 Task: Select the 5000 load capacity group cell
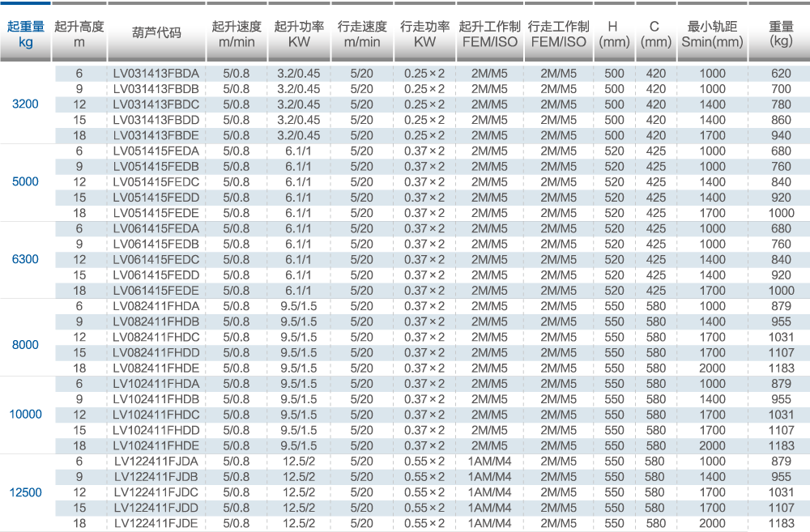[x=26, y=182]
